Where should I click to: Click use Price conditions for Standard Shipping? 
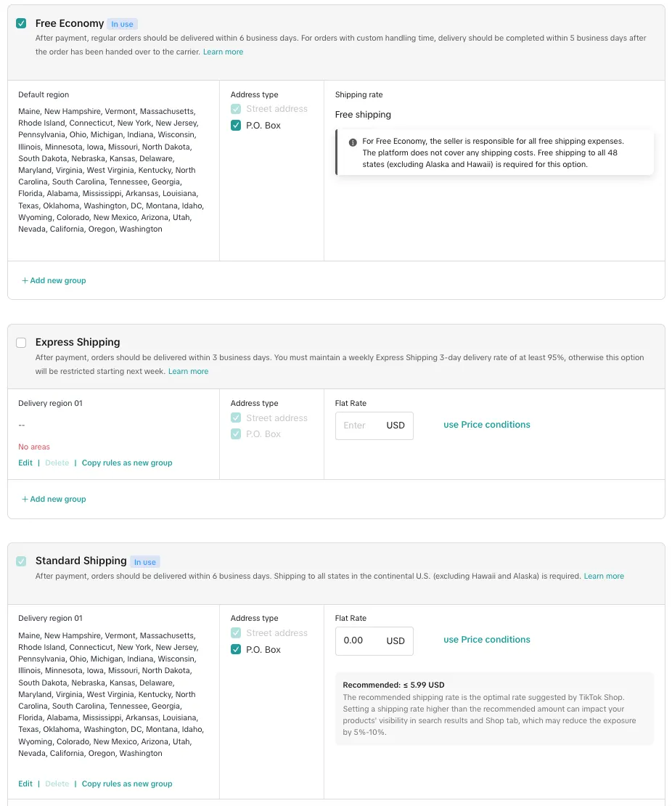487,640
